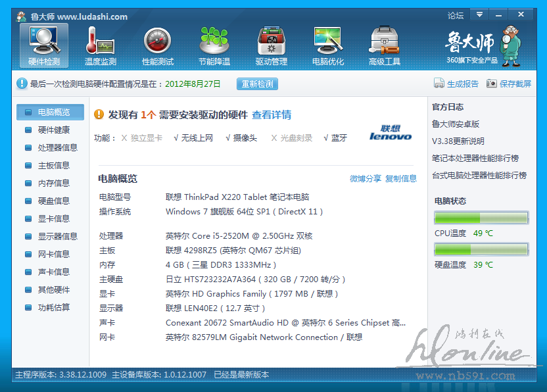Click the 主程序版本 3.38.12.1009 status text

[60, 375]
